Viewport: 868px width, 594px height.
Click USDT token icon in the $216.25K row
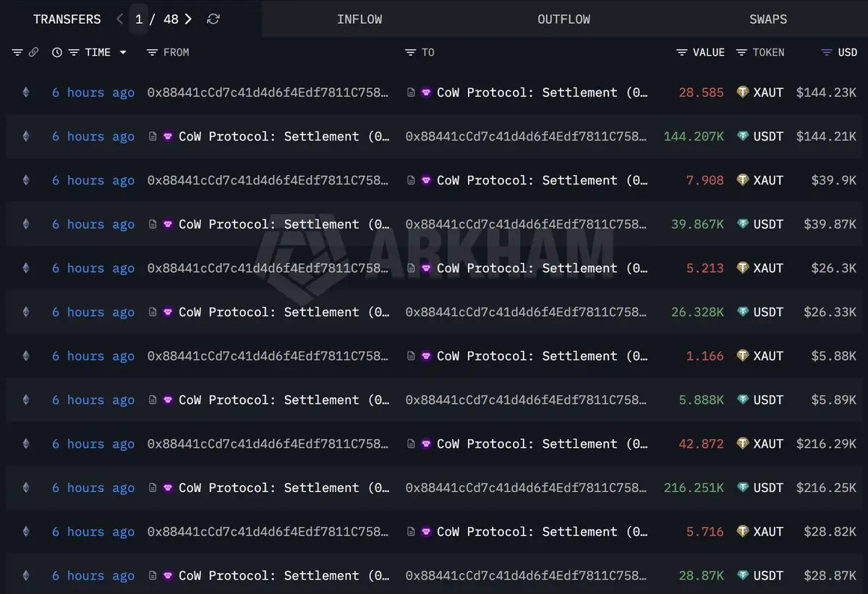[x=742, y=488]
